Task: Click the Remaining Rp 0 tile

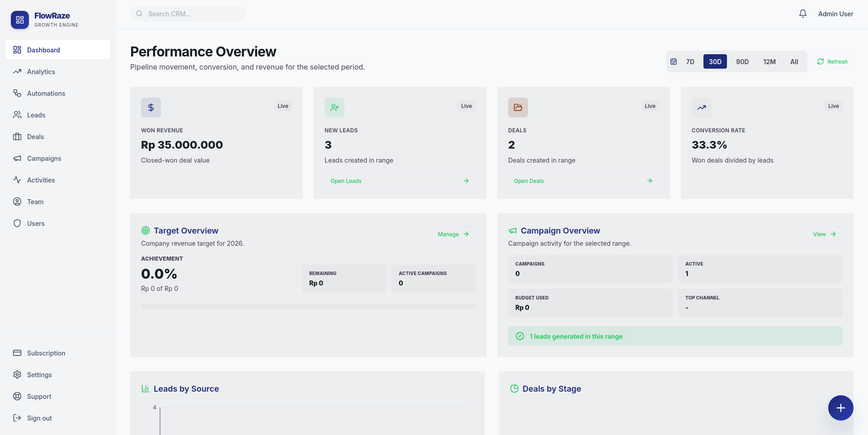Action: [344, 278]
